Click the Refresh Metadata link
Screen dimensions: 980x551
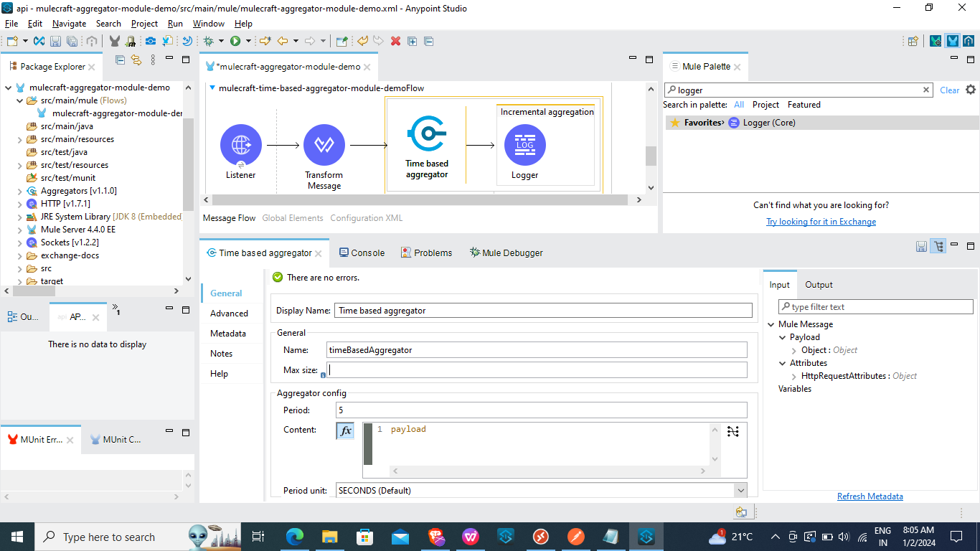pyautogui.click(x=870, y=496)
